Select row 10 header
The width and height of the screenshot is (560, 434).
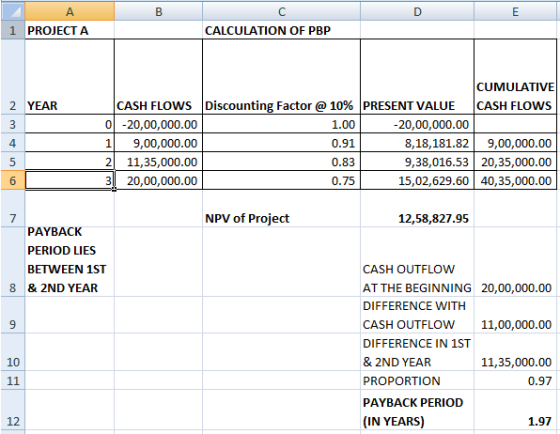pyautogui.click(x=12, y=352)
